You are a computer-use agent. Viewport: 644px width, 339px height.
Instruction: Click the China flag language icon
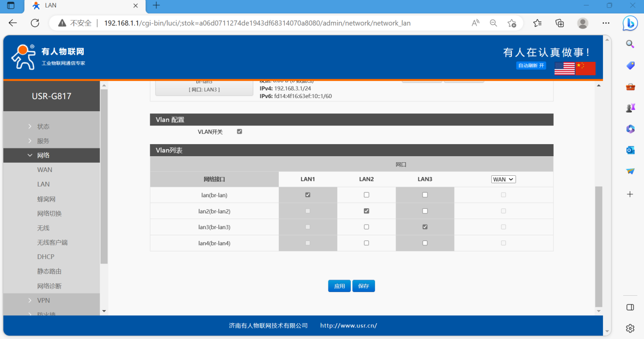(585, 68)
